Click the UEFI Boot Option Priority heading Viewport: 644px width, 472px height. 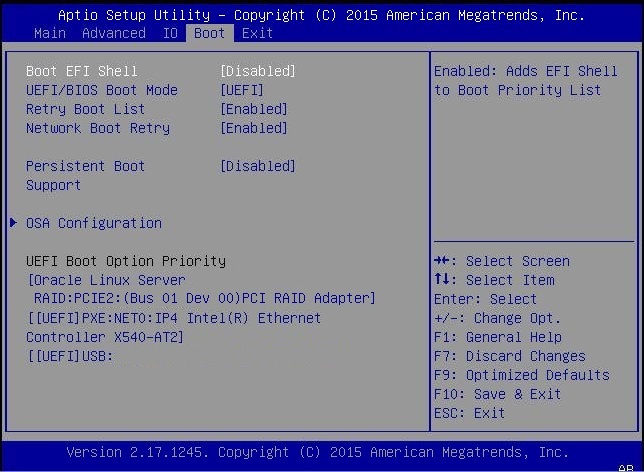point(126,261)
